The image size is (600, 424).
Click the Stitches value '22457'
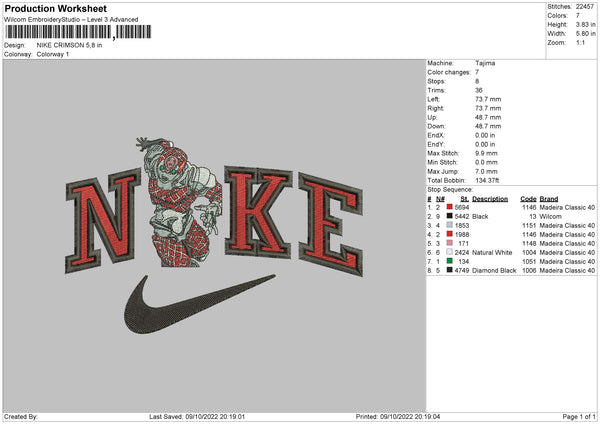[585, 7]
